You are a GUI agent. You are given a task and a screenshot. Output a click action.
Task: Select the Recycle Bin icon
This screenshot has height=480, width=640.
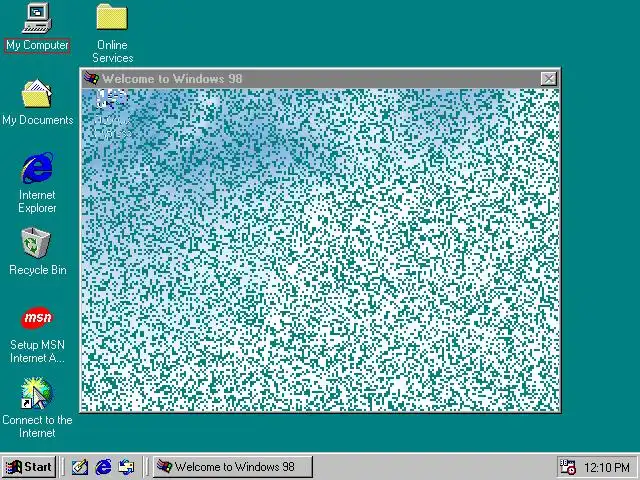point(36,243)
